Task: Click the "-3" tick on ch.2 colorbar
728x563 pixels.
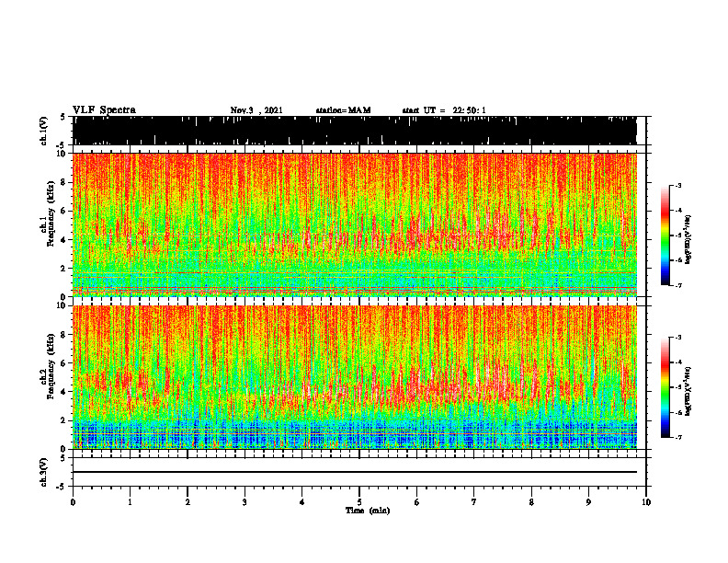Action: [678, 338]
